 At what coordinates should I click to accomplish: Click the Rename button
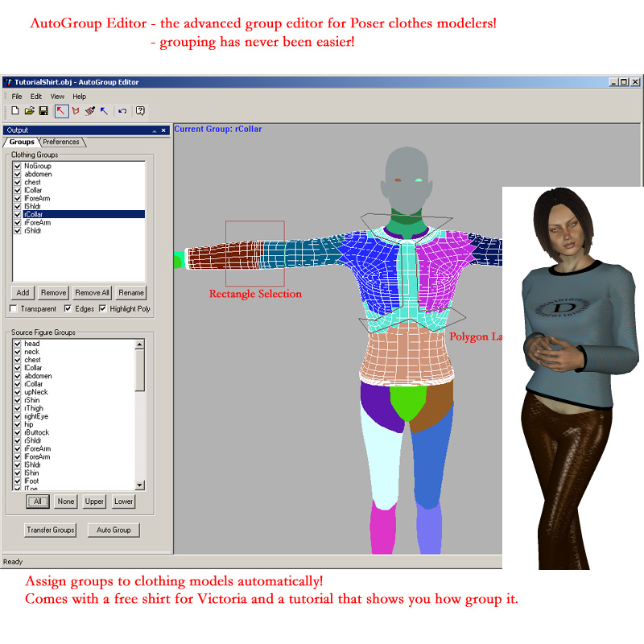click(131, 293)
